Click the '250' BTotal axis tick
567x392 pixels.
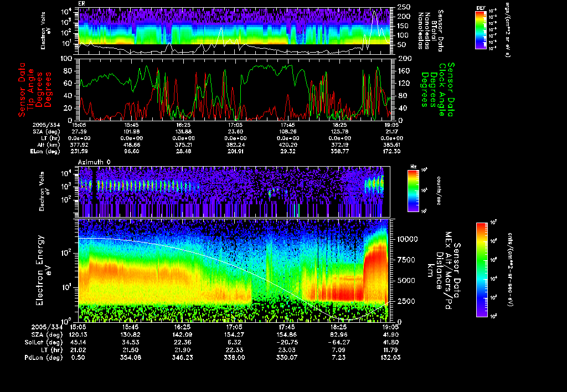pos(404,7)
